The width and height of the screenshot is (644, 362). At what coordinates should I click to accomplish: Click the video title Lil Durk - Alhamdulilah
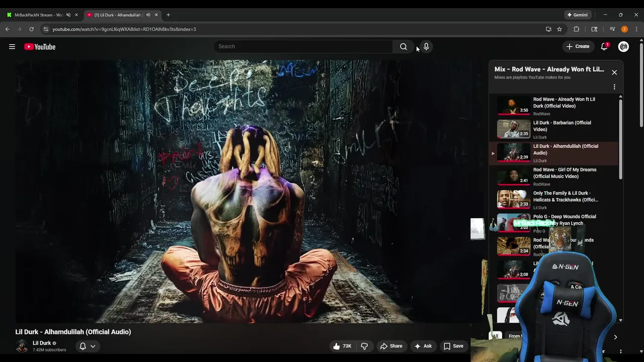73,332
